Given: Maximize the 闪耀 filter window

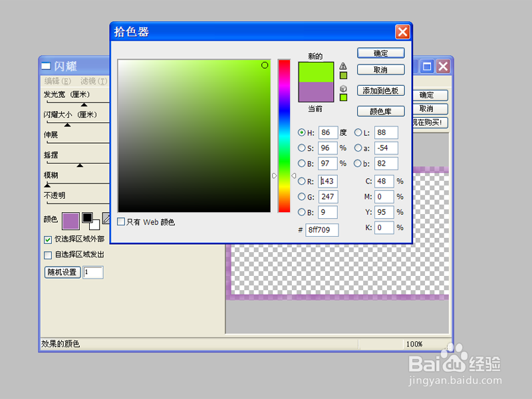Looking at the screenshot, I should point(427,66).
